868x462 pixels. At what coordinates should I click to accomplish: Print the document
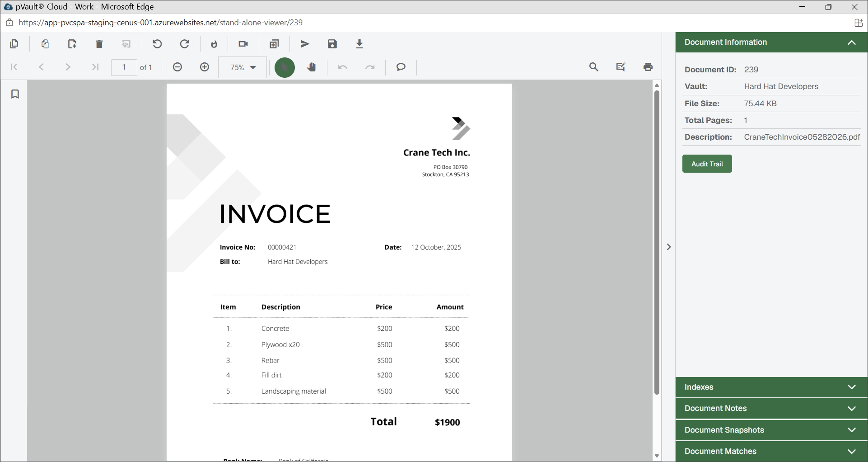(648, 67)
